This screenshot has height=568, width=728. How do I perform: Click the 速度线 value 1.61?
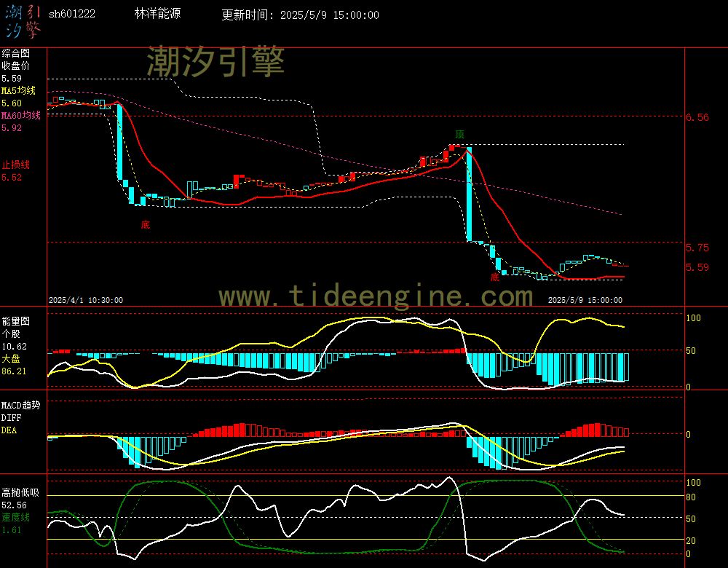pos(12,530)
